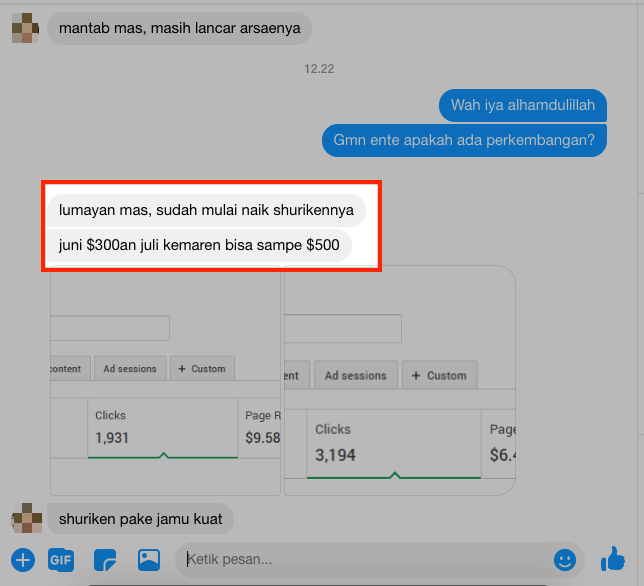Click the "shuriken pake jamu kuat" message

tap(140, 519)
